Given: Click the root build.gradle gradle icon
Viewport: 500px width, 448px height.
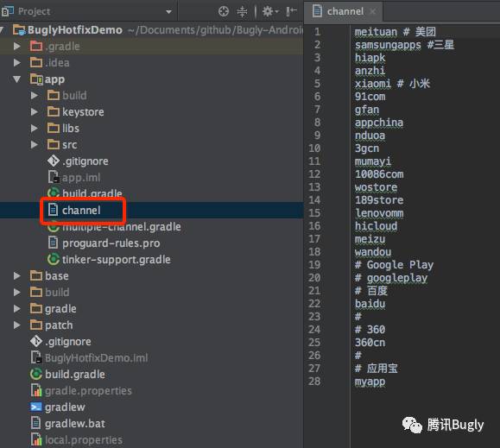Looking at the screenshot, I should click(x=36, y=374).
